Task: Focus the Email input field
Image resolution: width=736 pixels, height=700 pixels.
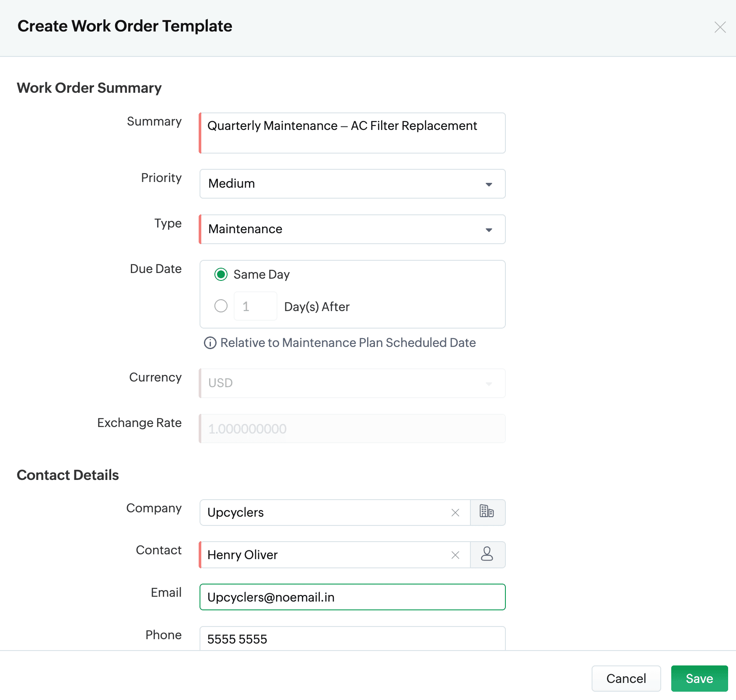Action: tap(352, 597)
